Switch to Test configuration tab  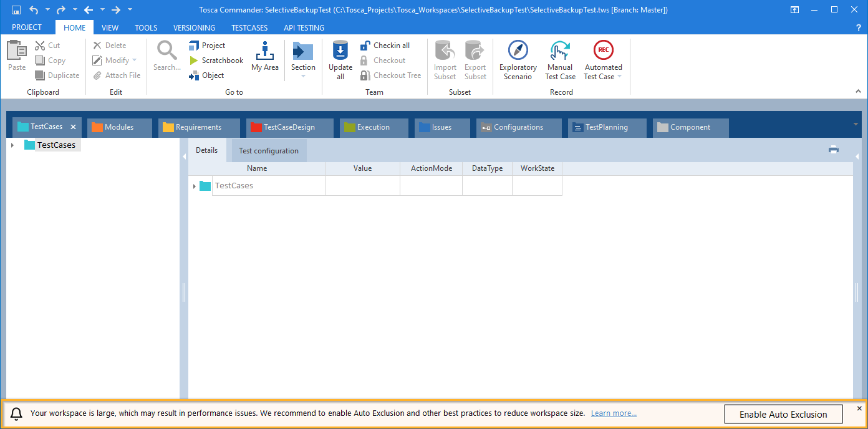click(268, 151)
